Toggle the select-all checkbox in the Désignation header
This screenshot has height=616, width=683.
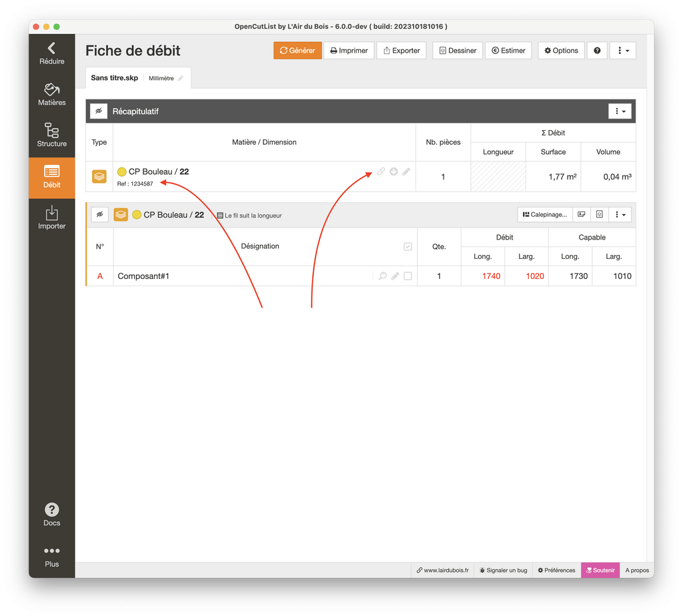click(408, 247)
